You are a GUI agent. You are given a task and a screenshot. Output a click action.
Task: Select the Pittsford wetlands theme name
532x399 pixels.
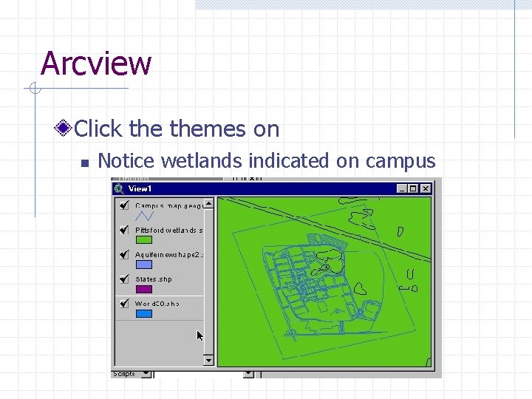coord(169,230)
